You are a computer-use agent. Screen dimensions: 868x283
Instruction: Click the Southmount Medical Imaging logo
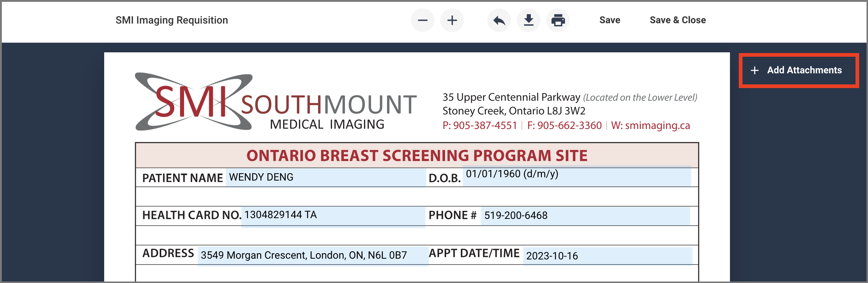(275, 102)
